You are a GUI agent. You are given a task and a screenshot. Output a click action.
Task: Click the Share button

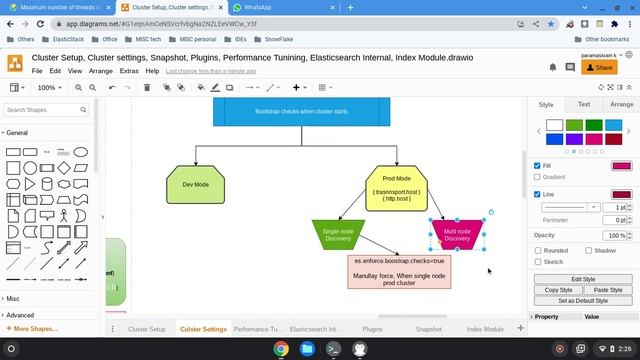pos(599,67)
